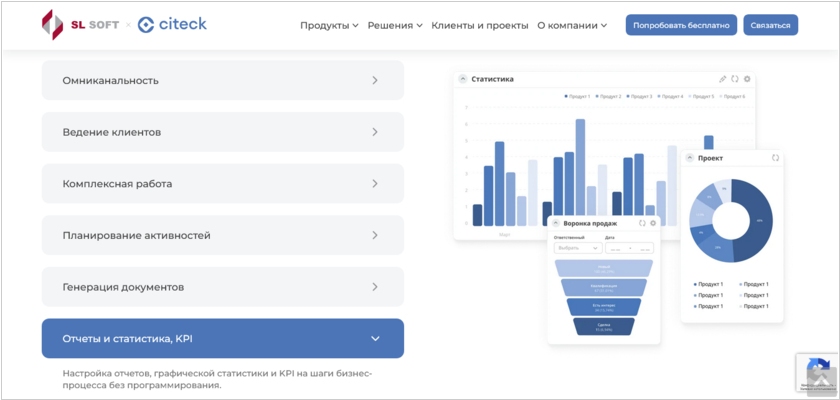
Task: Click the Citeck logo
Action: tap(172, 24)
